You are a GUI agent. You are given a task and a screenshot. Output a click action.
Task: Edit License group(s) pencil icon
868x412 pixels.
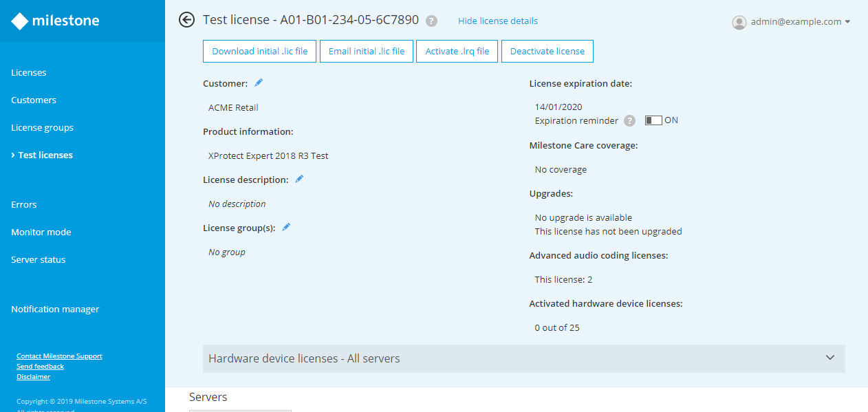pyautogui.click(x=286, y=227)
